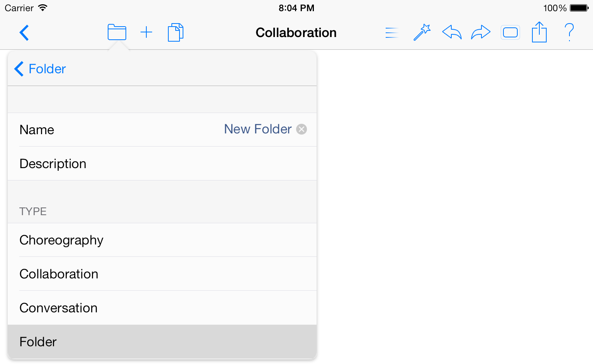593x364 pixels.
Task: Open the share export icon
Action: tap(539, 32)
